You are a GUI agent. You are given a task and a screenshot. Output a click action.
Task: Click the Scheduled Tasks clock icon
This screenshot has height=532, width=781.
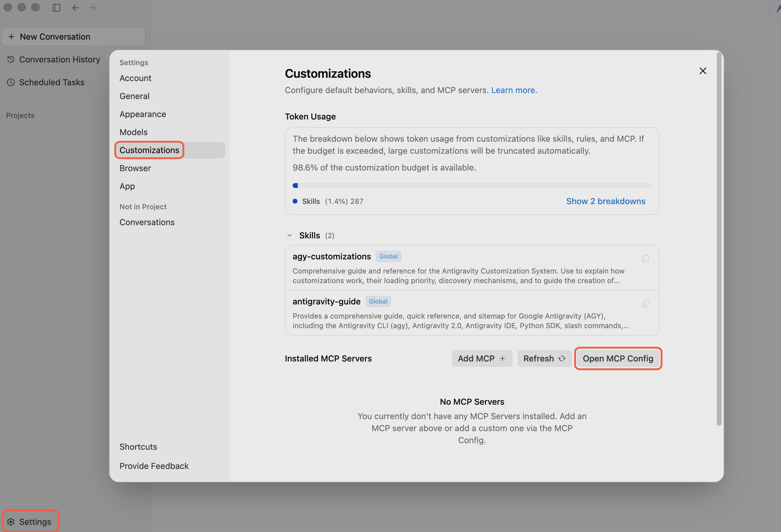[x=11, y=82]
